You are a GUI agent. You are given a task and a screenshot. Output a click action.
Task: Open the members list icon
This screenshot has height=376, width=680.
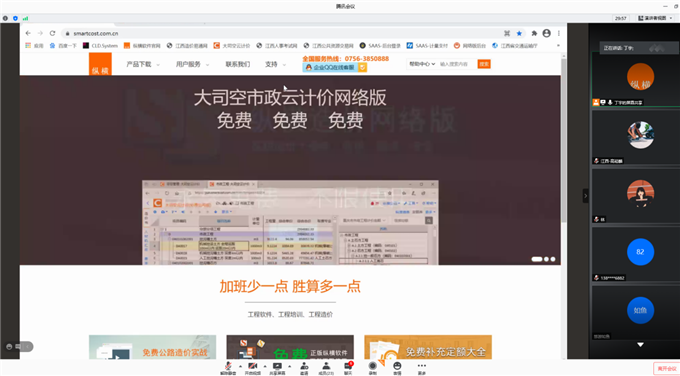326,368
